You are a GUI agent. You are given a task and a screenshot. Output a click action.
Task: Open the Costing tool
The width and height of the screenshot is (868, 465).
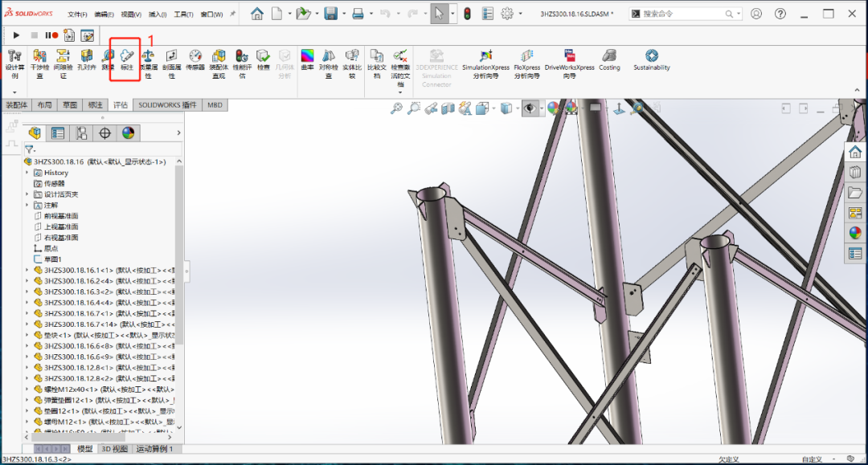(609, 59)
